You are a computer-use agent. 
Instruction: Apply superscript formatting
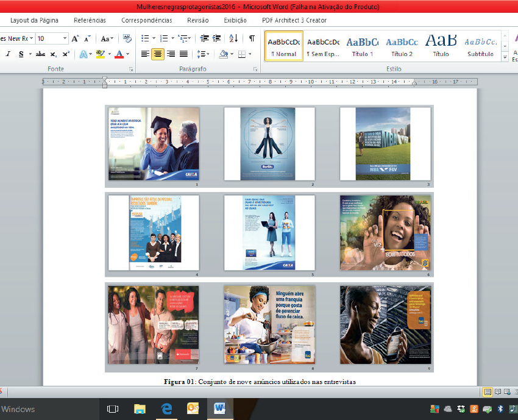click(x=66, y=54)
